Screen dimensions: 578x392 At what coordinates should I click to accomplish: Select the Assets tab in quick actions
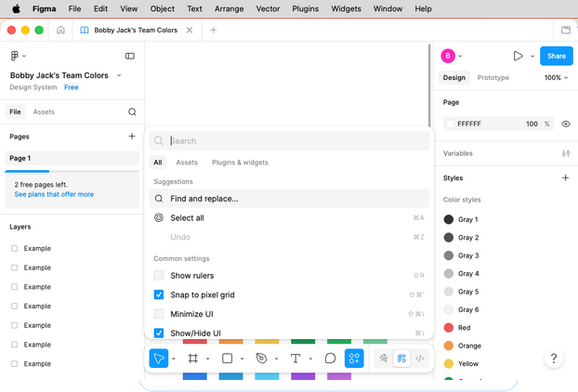point(187,163)
